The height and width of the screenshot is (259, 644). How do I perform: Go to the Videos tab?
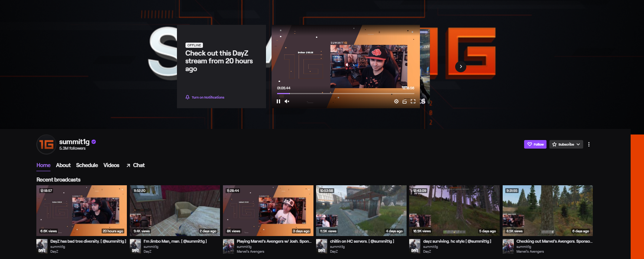(x=111, y=165)
